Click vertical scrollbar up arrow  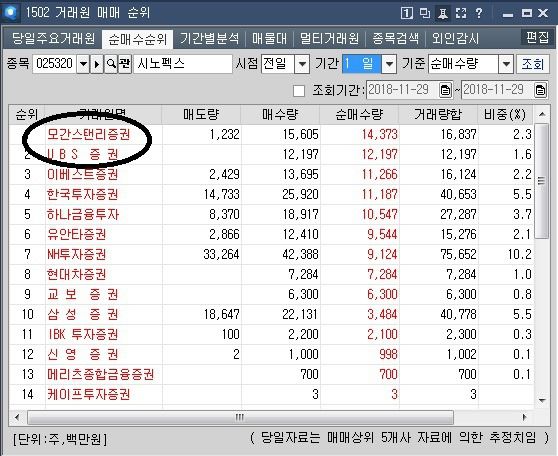542,114
